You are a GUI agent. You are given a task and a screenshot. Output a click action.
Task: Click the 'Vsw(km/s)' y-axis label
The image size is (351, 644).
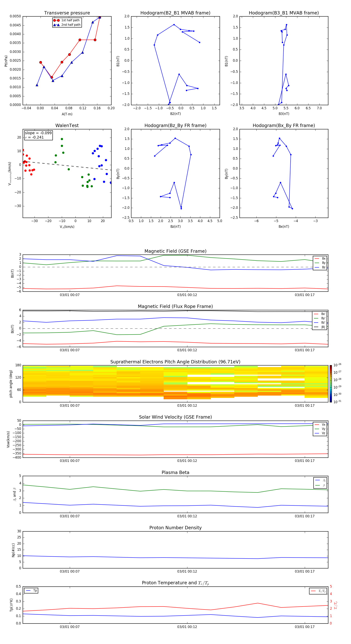tap(8, 439)
